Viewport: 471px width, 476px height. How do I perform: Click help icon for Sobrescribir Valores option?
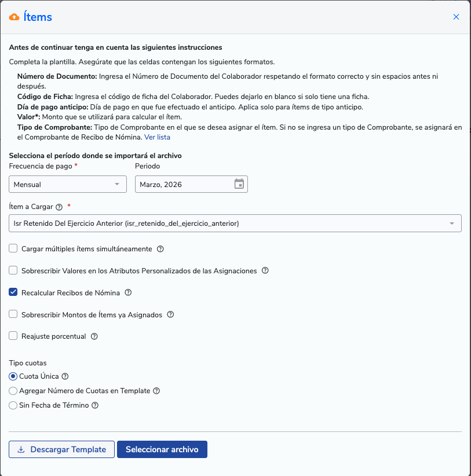pos(265,270)
